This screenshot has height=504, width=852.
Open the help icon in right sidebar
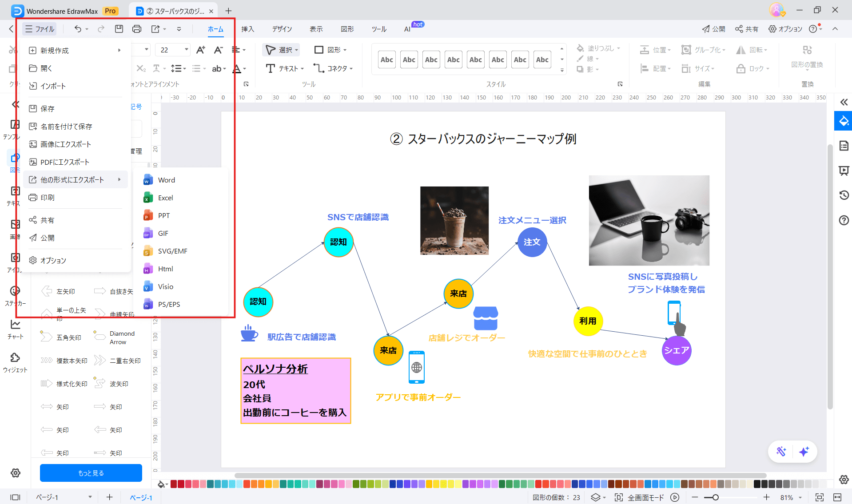tap(844, 220)
